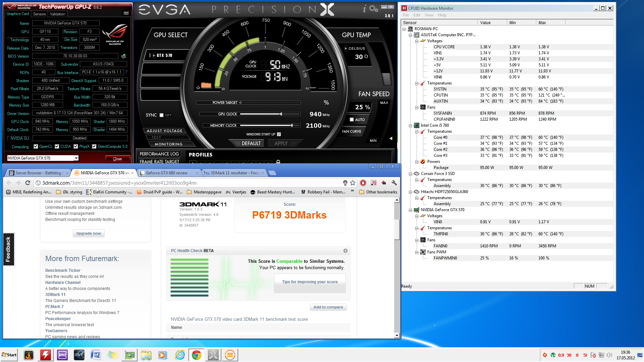Viewport: 644px width, 362px height.
Task: Click the lightbulb icon in the address bar
Action: pyautogui.click(x=345, y=183)
